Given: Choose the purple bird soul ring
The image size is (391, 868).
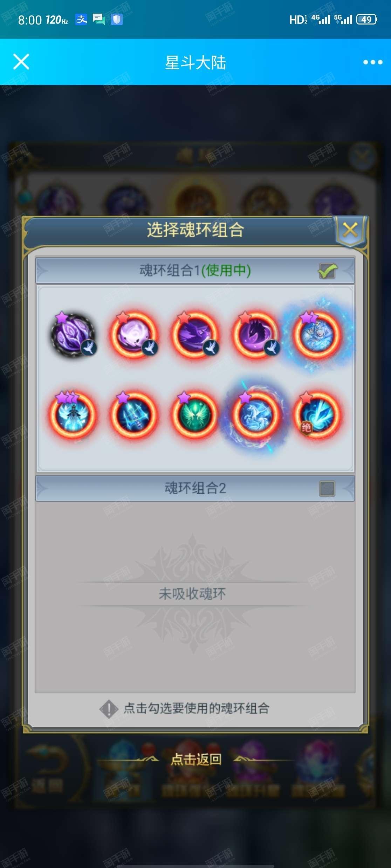Looking at the screenshot, I should coord(194,335).
